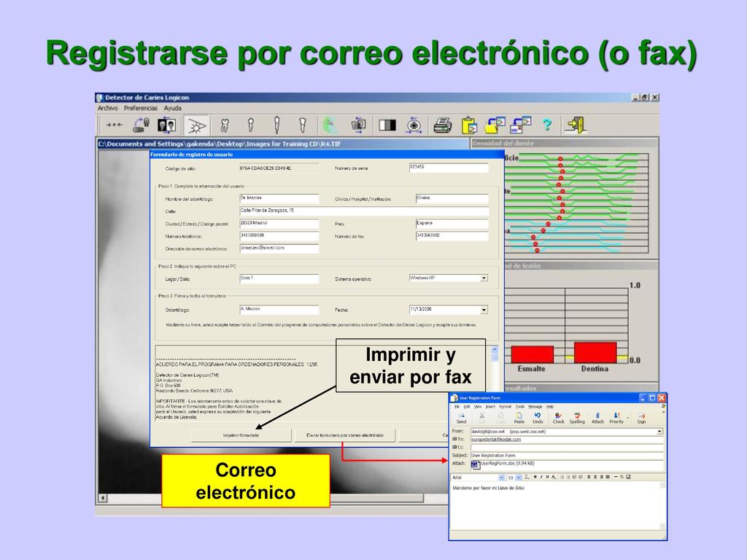This screenshot has height=560, width=747.
Task: Click the Calle address field
Action: (364, 211)
